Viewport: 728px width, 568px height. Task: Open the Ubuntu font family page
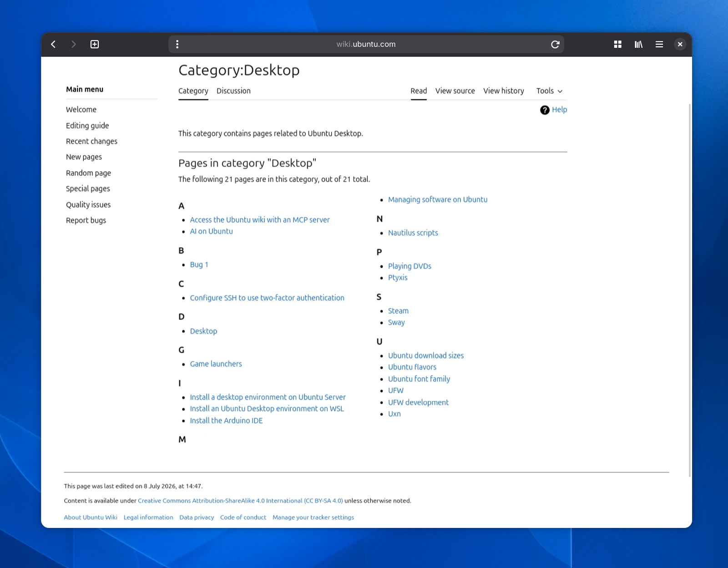pyautogui.click(x=419, y=379)
